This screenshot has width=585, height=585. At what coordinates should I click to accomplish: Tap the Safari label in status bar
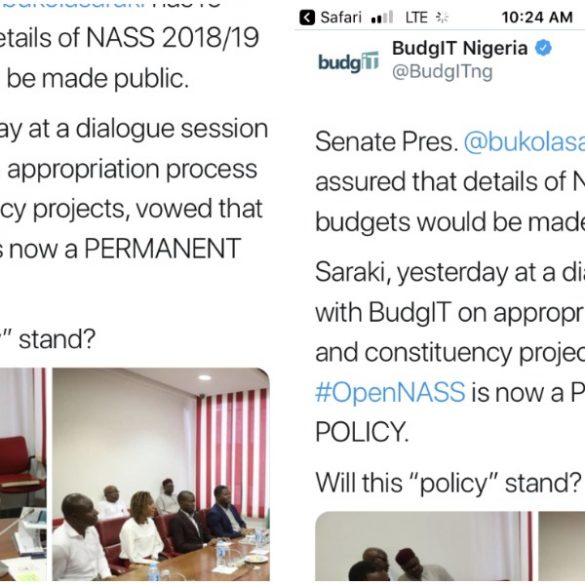(341, 18)
